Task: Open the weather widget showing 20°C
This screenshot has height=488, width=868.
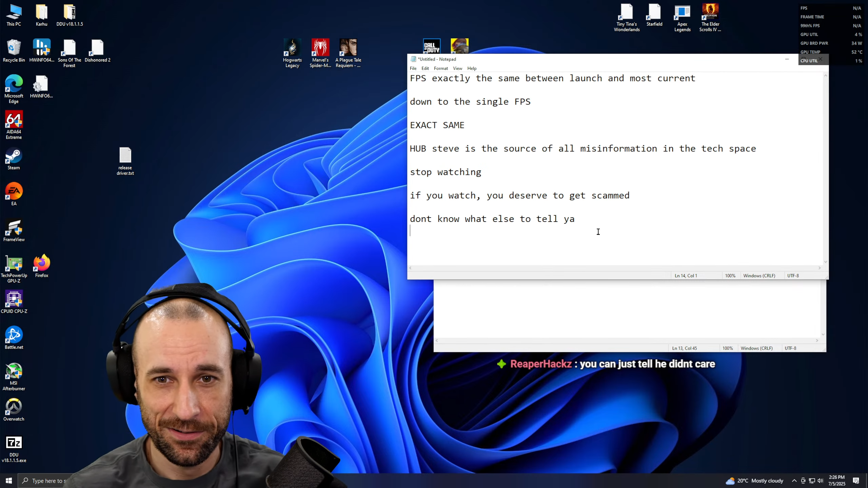Action: coord(754,481)
